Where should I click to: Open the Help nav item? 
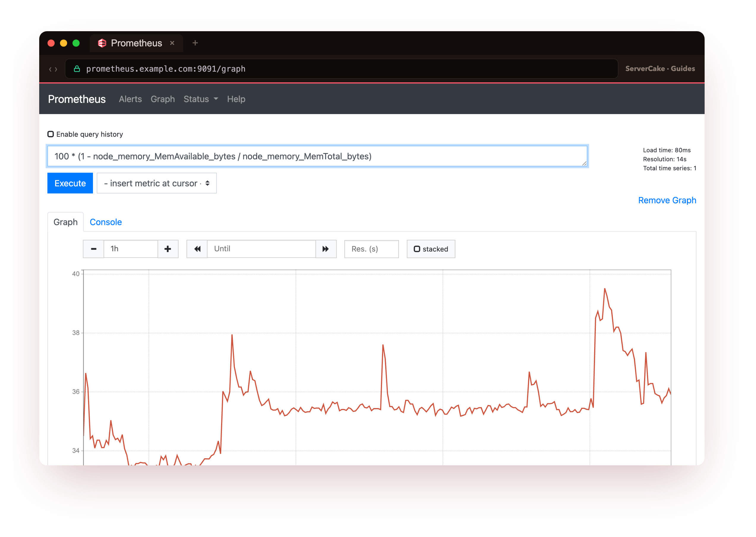pyautogui.click(x=236, y=99)
